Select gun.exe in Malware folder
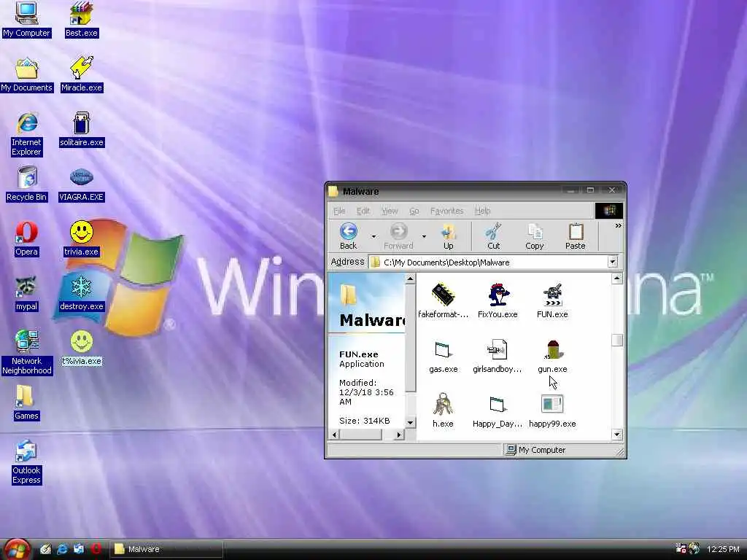Viewport: 747px width, 560px height. (x=552, y=356)
